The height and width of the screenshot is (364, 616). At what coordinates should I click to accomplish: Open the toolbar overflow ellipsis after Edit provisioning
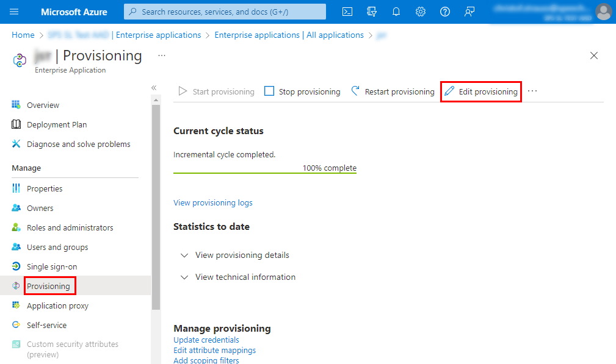click(532, 91)
